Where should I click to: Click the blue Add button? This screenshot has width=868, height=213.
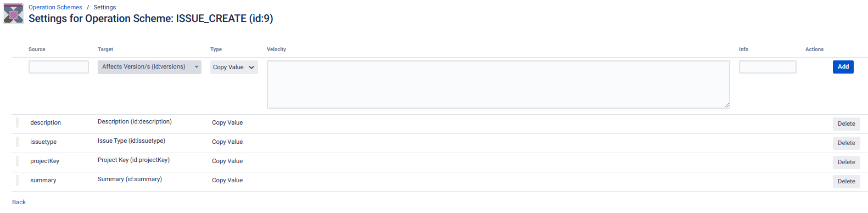coord(843,67)
